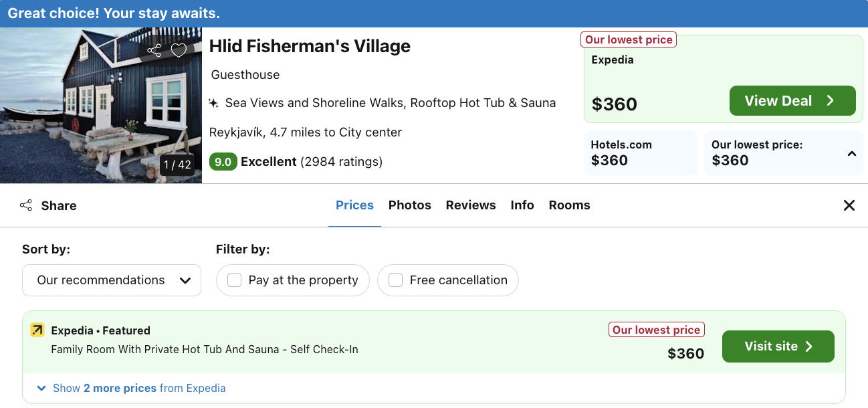Tick the Free cancellation checkbox
Screen dimensions: 868x408
pyautogui.click(x=396, y=280)
